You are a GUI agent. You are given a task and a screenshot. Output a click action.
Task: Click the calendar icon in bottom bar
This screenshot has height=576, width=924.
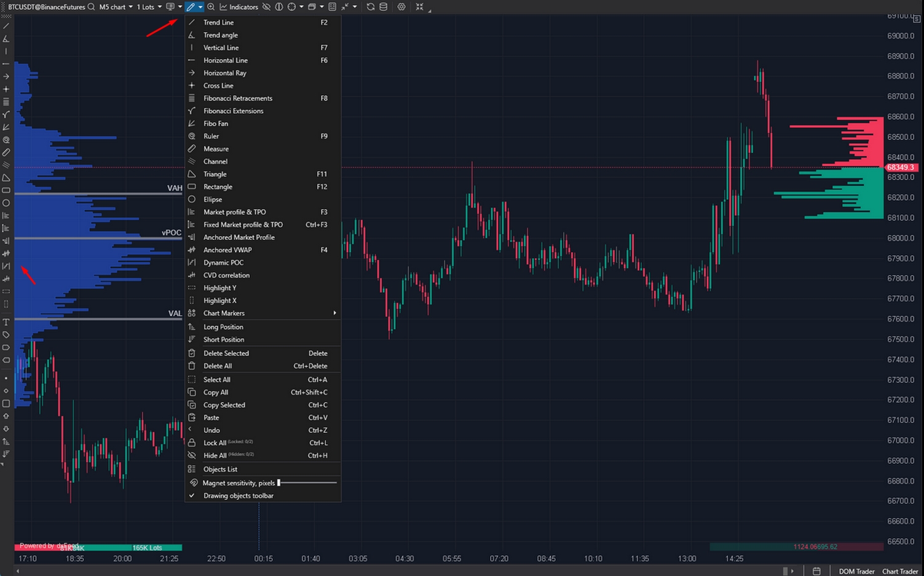[x=816, y=571]
